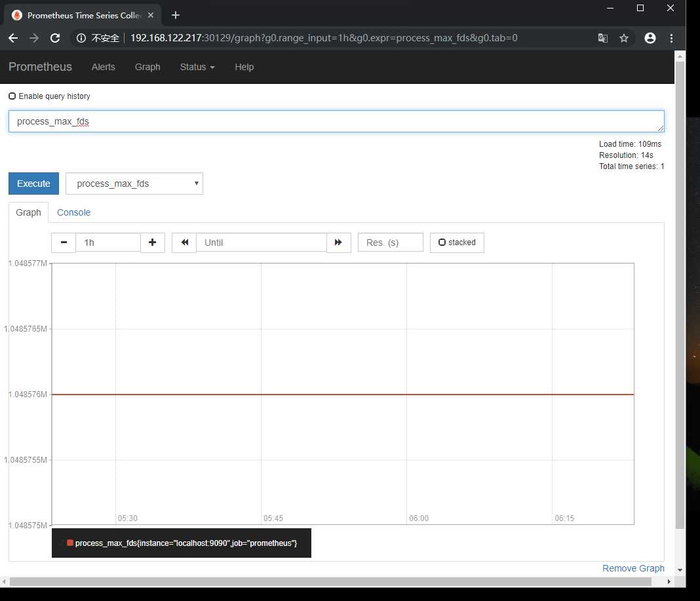Viewport: 700px width, 601px height.
Task: Bookmark this page with star icon
Action: point(624,38)
